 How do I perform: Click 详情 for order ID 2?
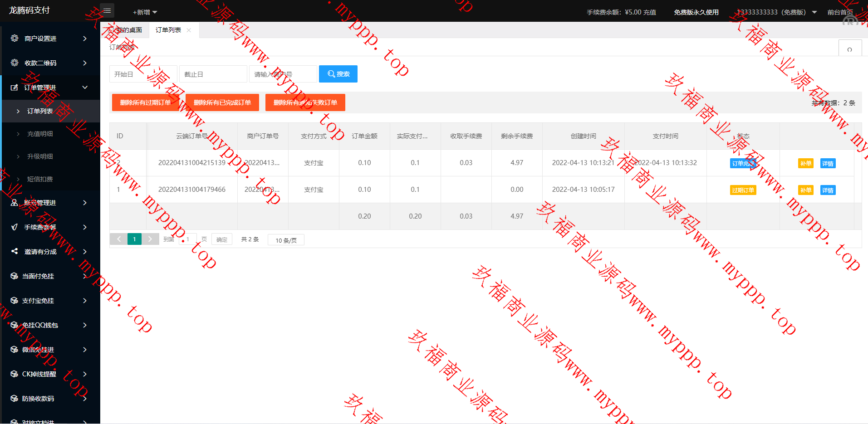(x=828, y=163)
